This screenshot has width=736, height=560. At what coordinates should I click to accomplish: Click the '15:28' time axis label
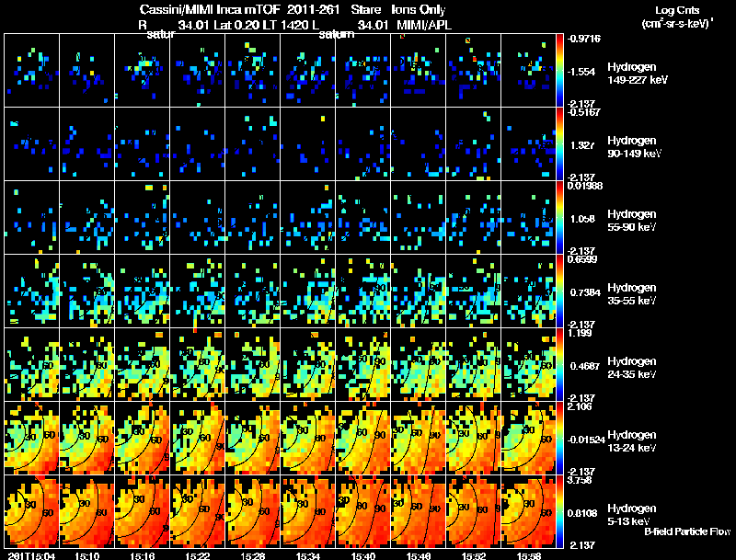click(x=252, y=556)
